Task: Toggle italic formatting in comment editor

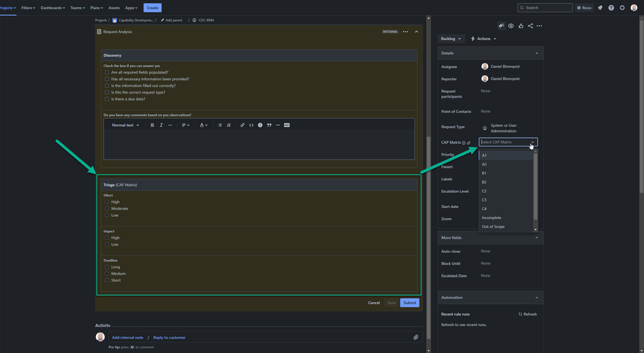Action: (161, 125)
